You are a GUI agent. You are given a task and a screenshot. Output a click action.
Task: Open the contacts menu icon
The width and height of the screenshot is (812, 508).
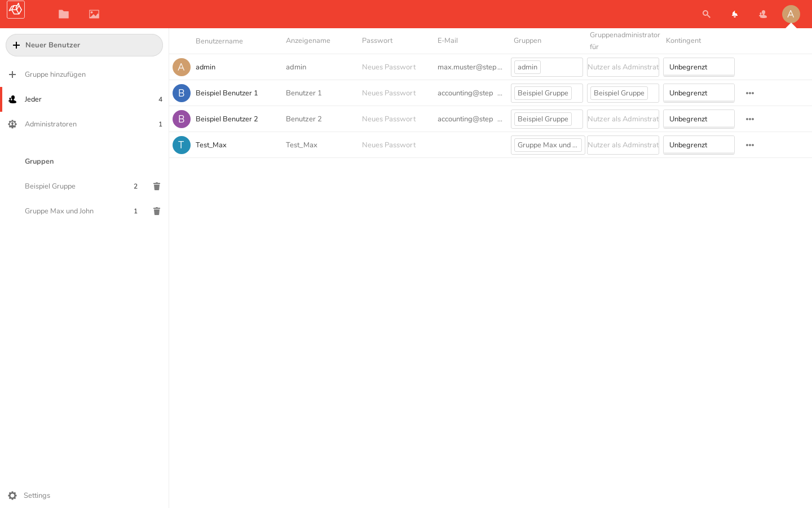click(762, 14)
